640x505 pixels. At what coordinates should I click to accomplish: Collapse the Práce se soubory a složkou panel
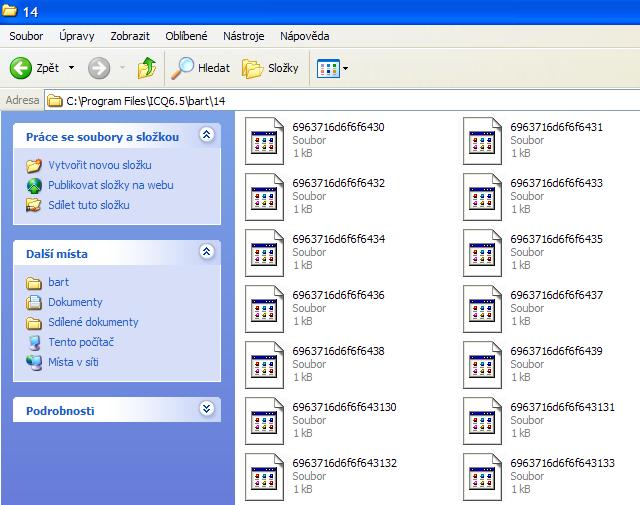pos(206,135)
